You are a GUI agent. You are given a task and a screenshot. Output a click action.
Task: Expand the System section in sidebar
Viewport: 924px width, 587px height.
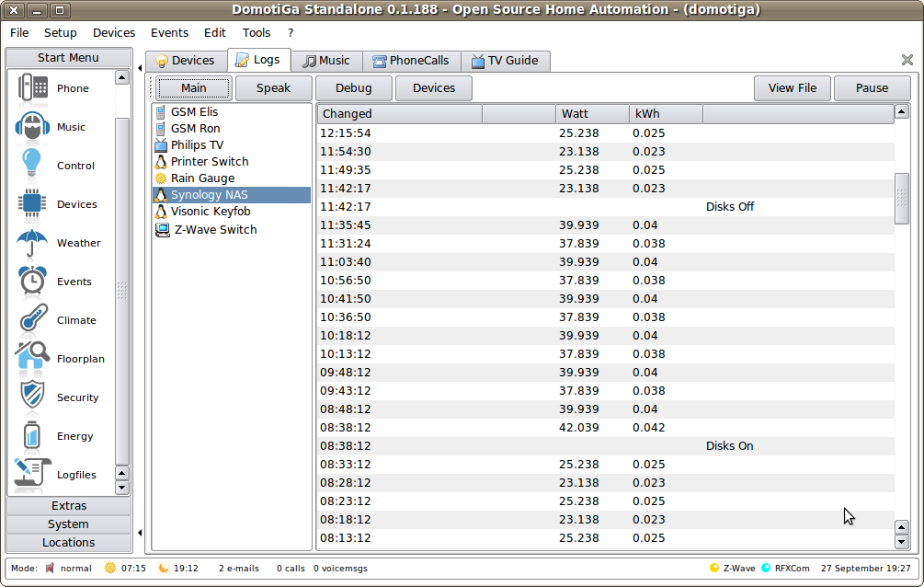[68, 524]
